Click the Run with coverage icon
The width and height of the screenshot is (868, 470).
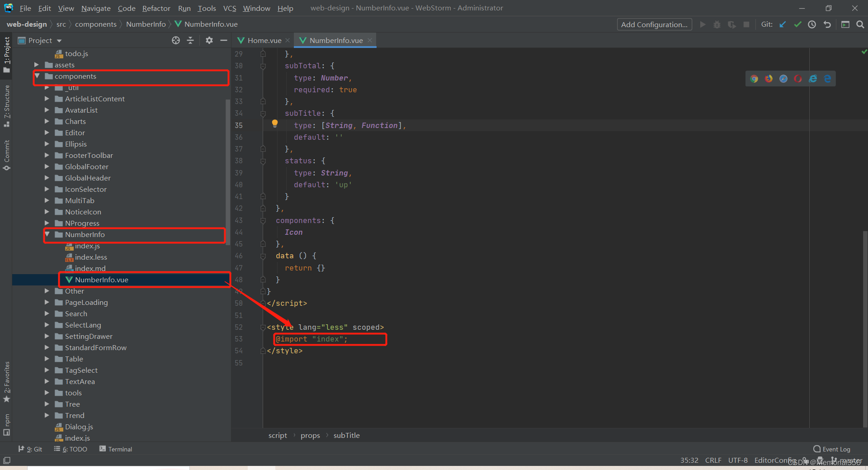click(731, 24)
